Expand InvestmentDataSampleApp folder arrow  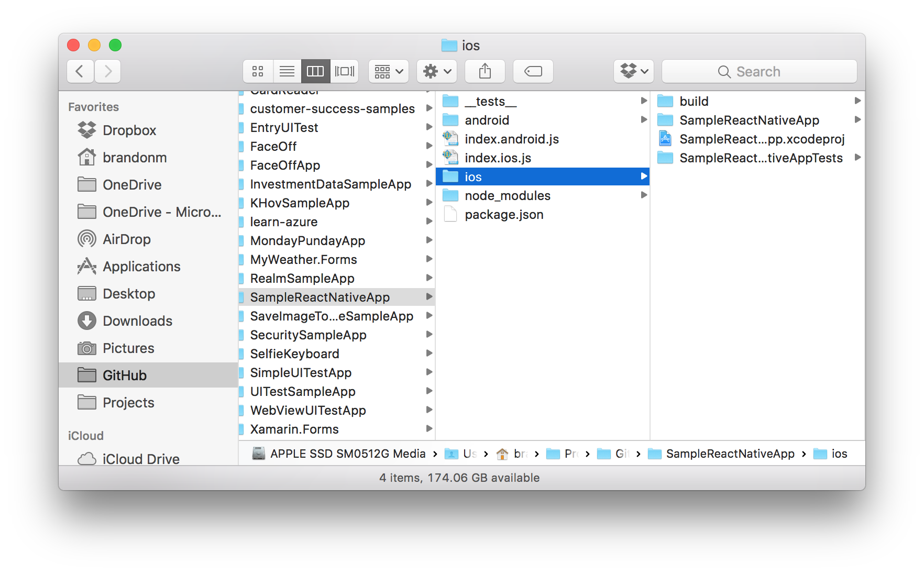pyautogui.click(x=429, y=184)
